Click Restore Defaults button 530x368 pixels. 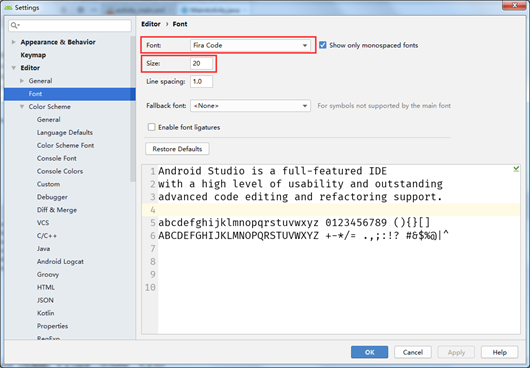(177, 149)
